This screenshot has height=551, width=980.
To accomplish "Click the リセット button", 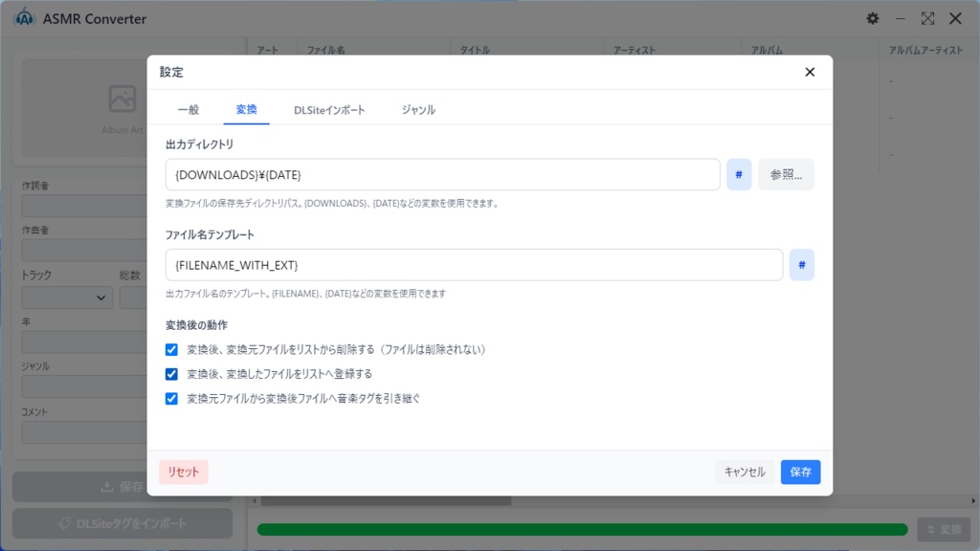I will pyautogui.click(x=183, y=472).
